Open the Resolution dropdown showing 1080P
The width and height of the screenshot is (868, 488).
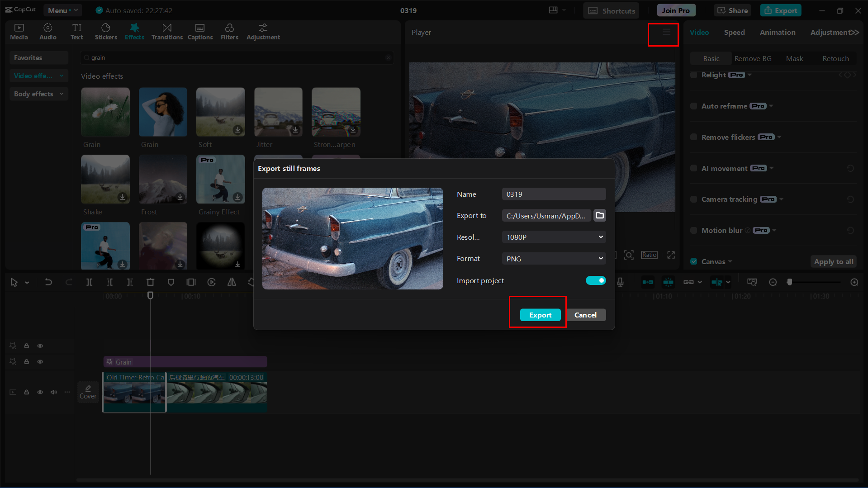point(553,237)
